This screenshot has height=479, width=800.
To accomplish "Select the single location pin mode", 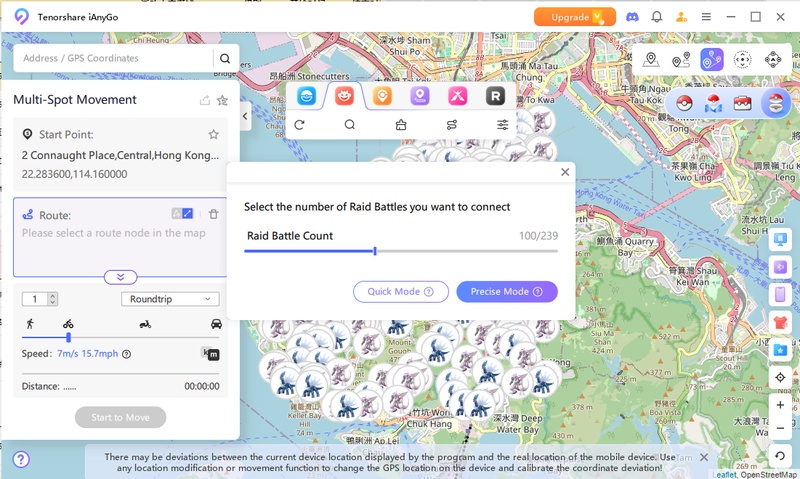I will click(x=651, y=60).
